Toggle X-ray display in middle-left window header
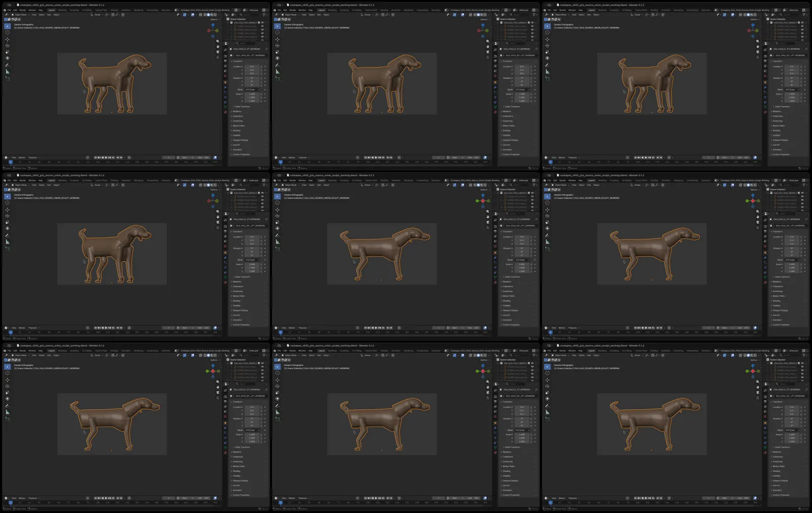Viewport: 812px width, 513px height. [x=200, y=185]
